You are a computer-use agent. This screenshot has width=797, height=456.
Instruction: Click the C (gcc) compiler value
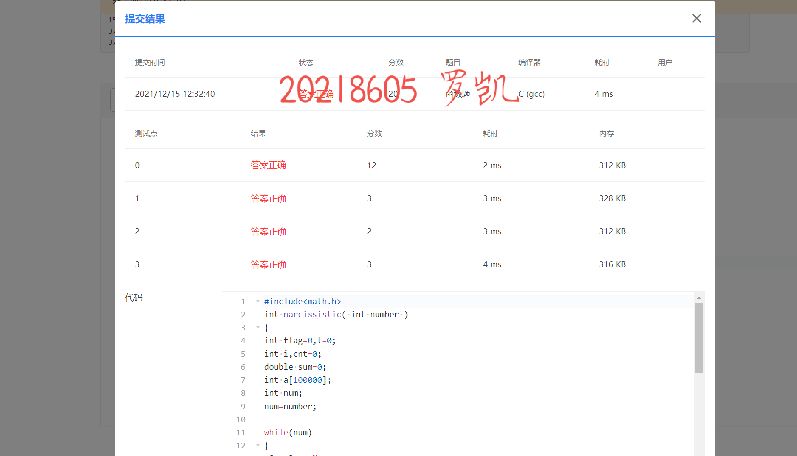(x=532, y=94)
